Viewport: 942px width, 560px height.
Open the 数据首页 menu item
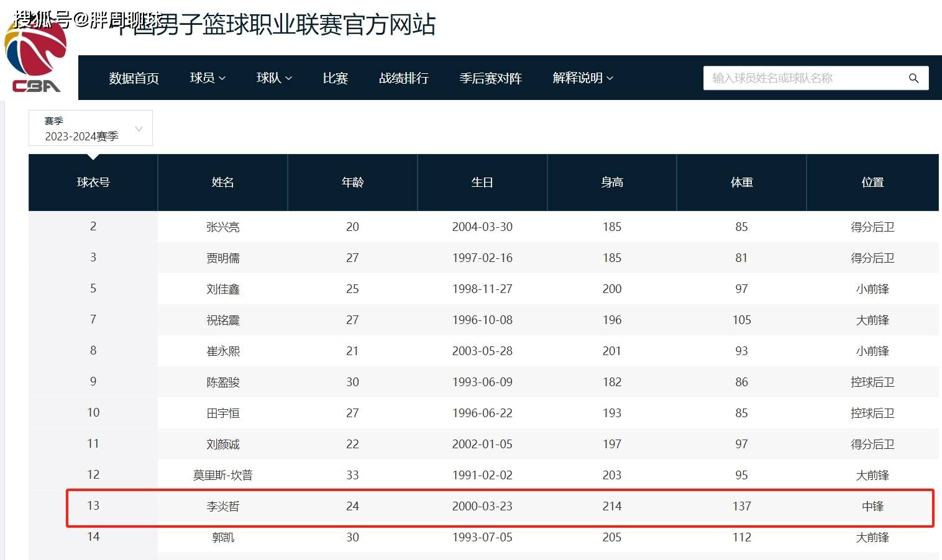[x=134, y=78]
